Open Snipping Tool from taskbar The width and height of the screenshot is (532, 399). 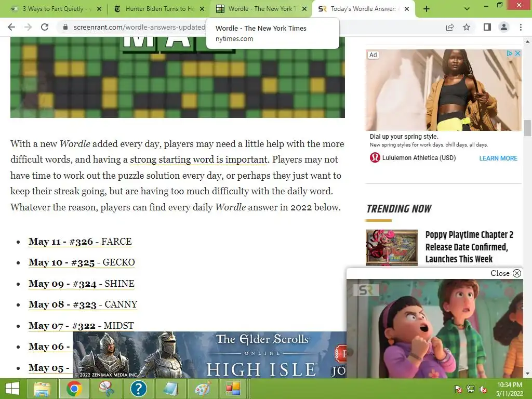106,389
